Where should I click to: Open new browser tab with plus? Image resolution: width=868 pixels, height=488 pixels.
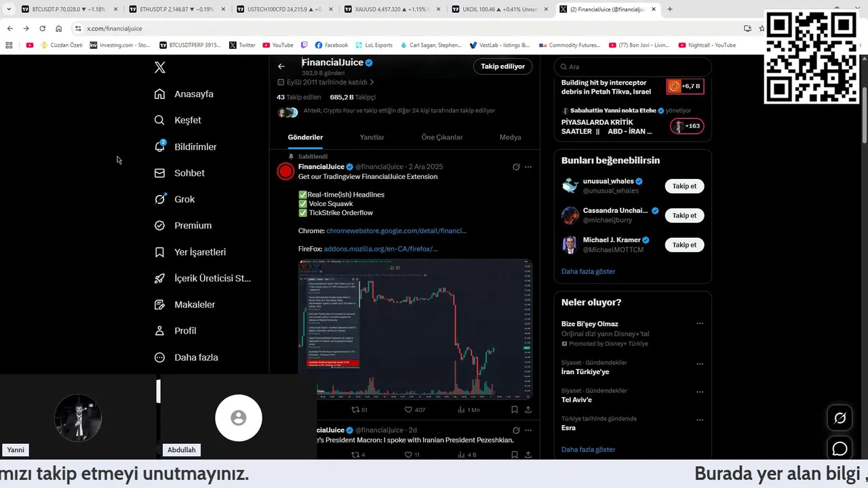[670, 9]
